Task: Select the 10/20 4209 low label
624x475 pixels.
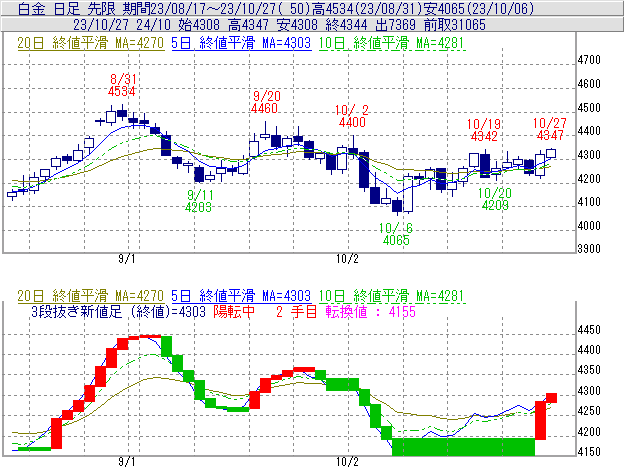Action: pyautogui.click(x=495, y=199)
